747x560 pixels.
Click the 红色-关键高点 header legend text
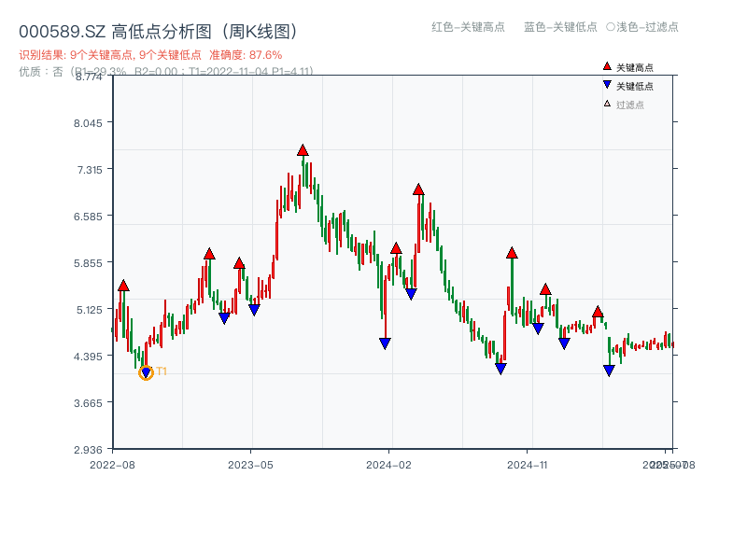click(x=468, y=27)
